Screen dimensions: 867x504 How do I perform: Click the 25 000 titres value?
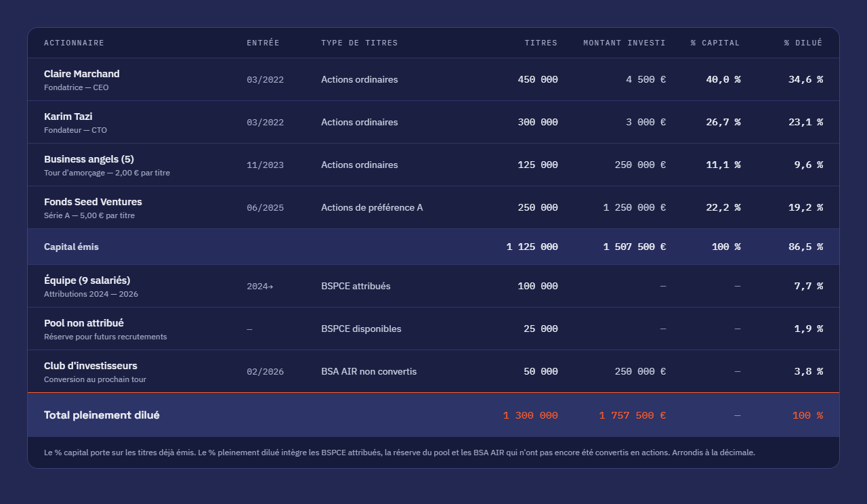[x=541, y=329]
